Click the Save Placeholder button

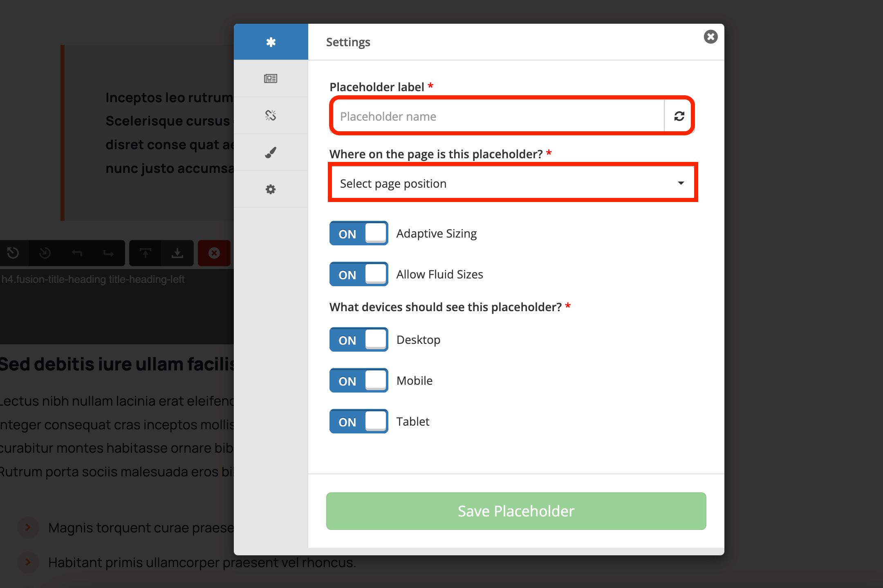pyautogui.click(x=516, y=511)
